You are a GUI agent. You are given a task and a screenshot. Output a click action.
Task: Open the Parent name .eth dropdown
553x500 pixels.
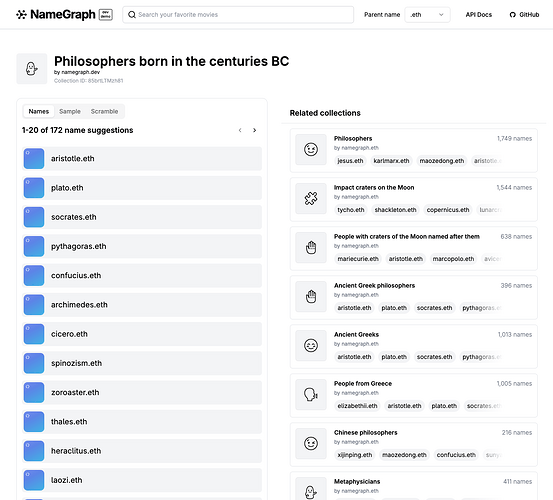click(x=427, y=15)
